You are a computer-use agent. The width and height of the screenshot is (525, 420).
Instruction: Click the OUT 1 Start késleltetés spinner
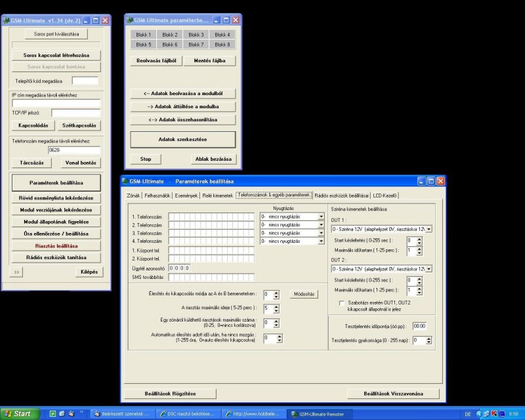[419, 240]
